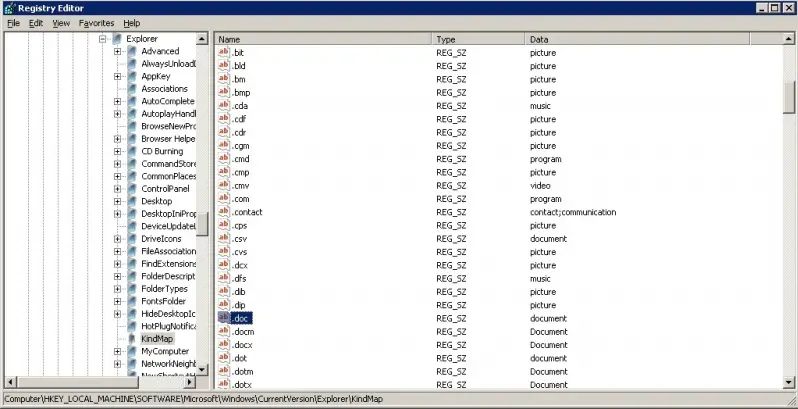Select the .docm value name
Screen dimensions: 798x409
pyautogui.click(x=243, y=332)
